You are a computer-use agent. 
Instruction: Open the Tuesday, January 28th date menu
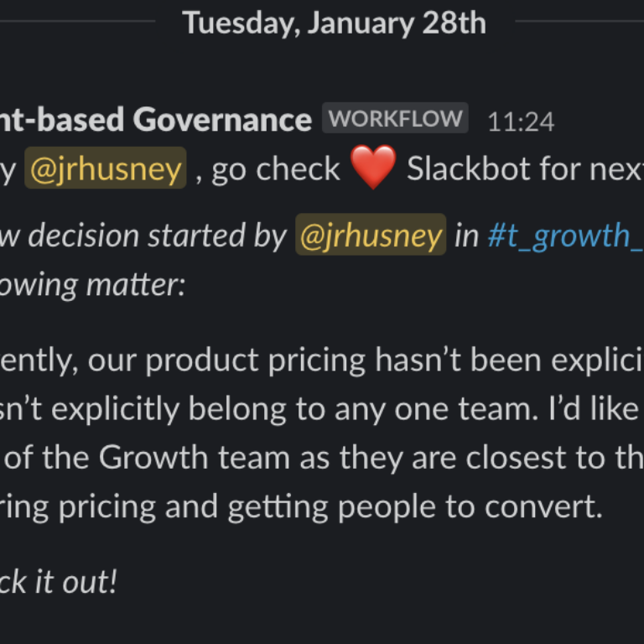334,23
